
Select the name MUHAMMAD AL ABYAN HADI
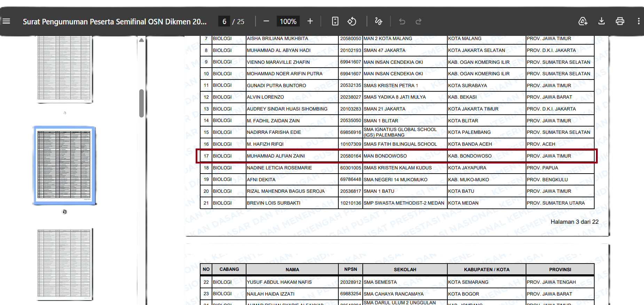click(x=278, y=51)
